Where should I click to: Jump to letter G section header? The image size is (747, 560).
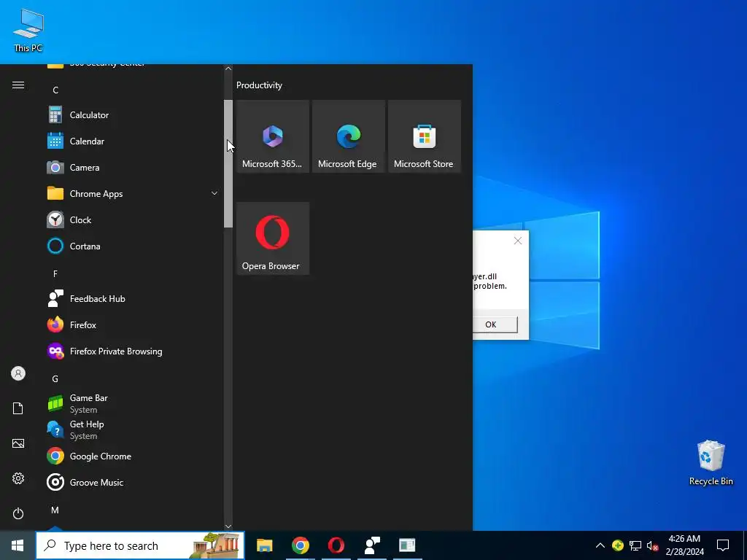click(x=55, y=379)
